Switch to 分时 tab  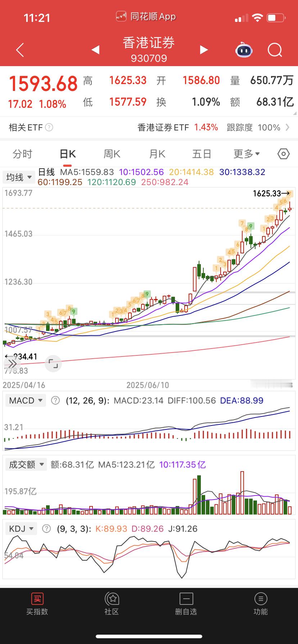(x=22, y=154)
